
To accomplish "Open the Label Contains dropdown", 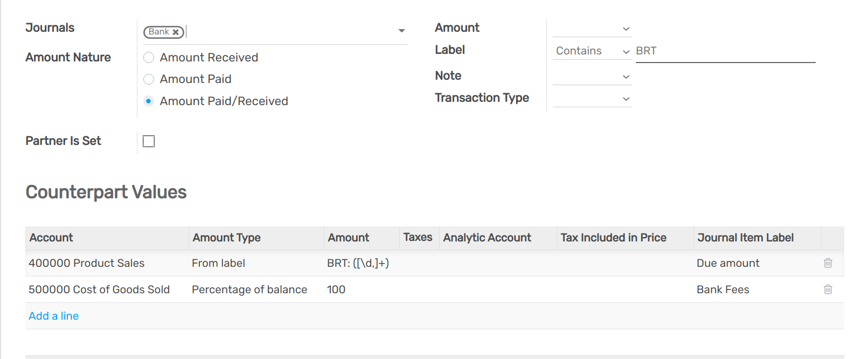I will click(592, 51).
